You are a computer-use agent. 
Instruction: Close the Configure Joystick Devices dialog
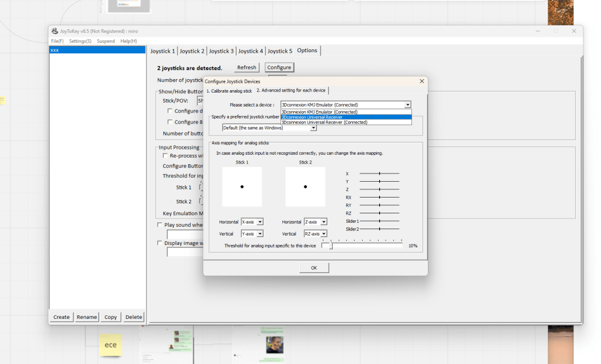(421, 81)
